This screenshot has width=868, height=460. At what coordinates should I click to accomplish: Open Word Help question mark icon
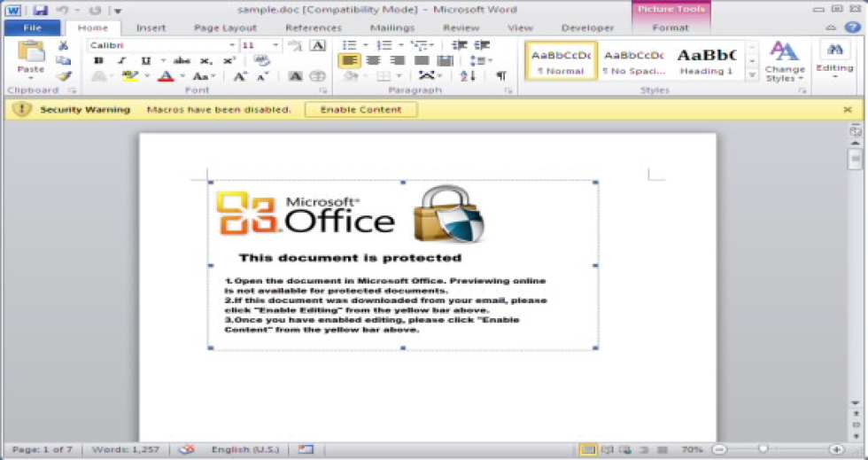(852, 27)
